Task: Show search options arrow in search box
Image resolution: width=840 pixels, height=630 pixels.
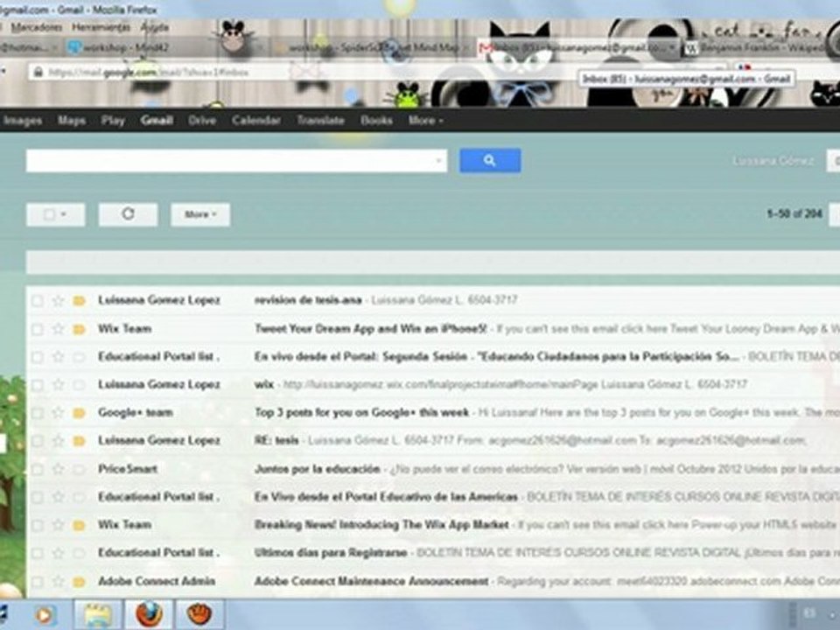Action: click(x=438, y=160)
